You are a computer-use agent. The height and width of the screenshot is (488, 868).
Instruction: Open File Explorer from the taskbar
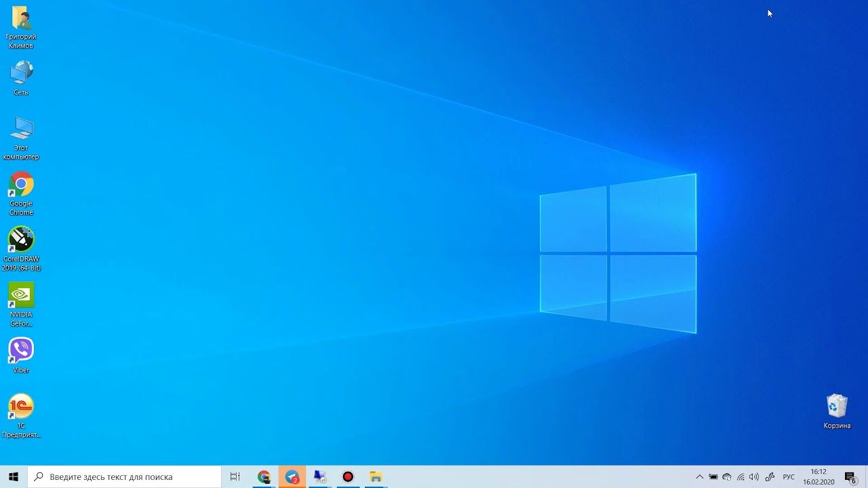[376, 477]
